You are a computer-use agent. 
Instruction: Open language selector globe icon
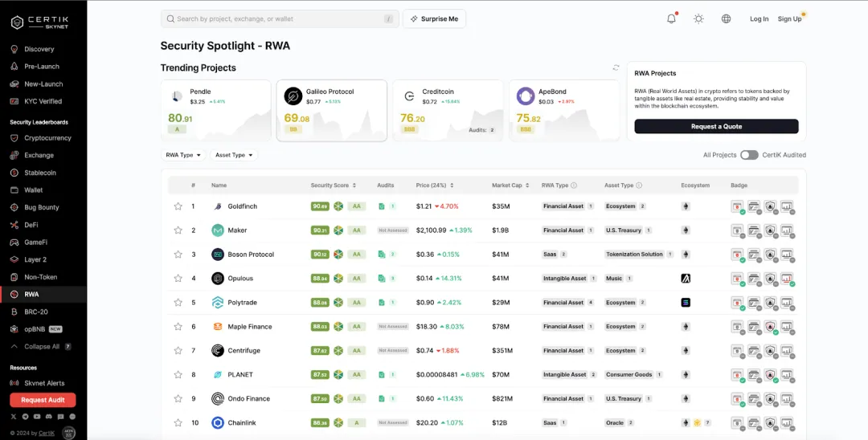[726, 18]
